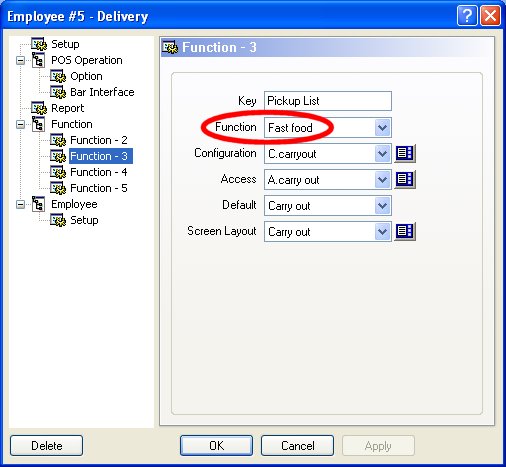Click the top Setup icon in tree

click(x=39, y=44)
